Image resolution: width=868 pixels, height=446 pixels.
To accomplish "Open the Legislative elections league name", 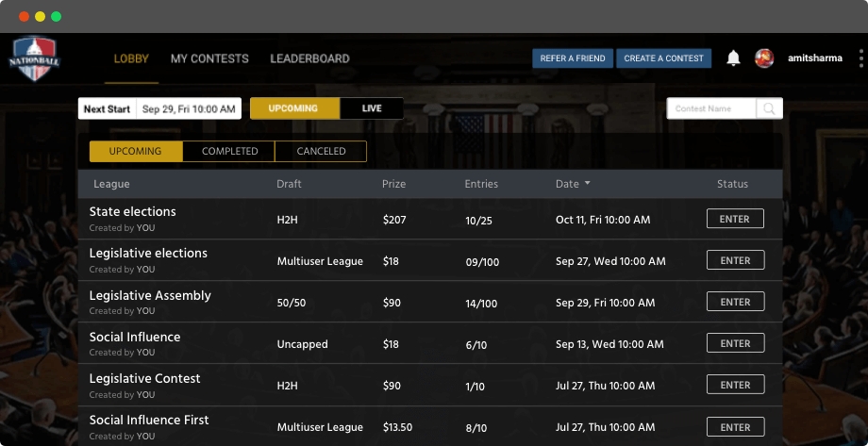I will (x=148, y=254).
